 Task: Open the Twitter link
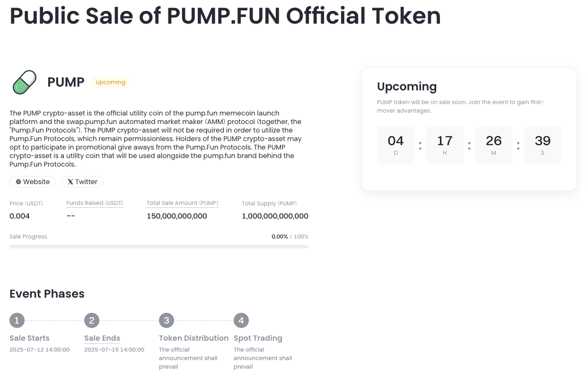point(82,182)
